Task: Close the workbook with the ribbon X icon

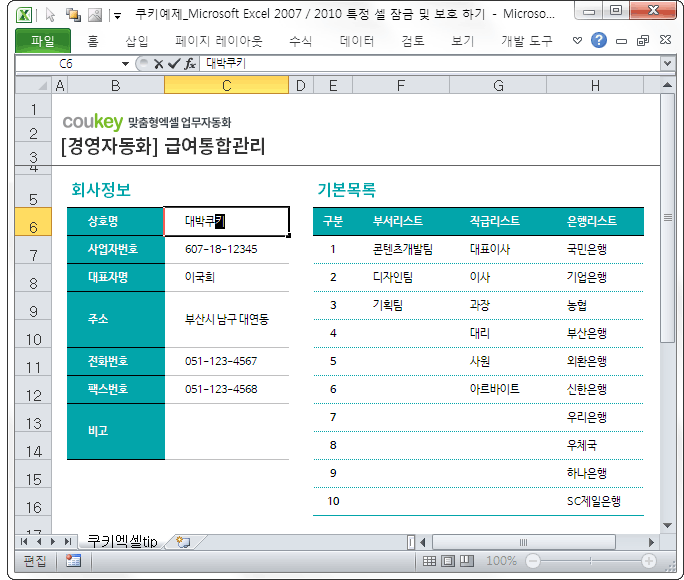Action: (665, 40)
